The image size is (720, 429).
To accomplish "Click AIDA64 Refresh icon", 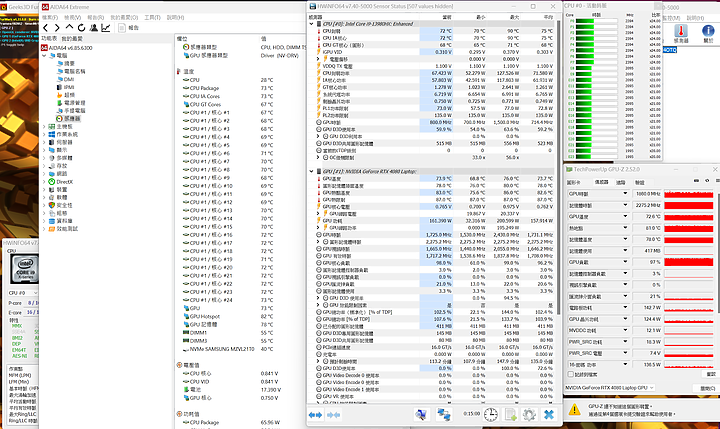I will (81, 28).
